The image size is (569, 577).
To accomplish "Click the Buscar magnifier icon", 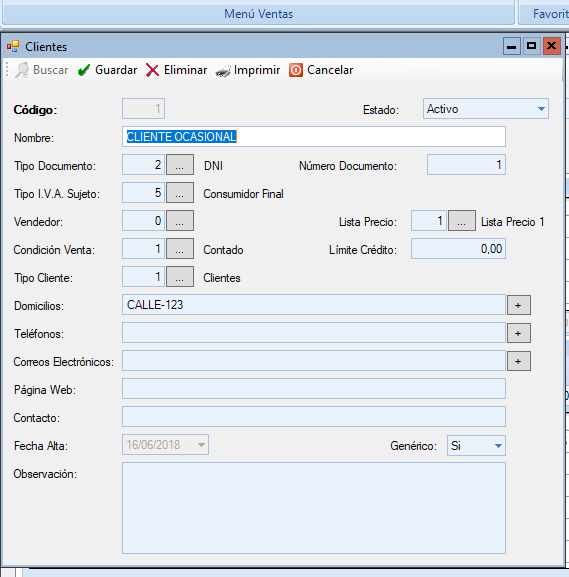I will [x=22, y=70].
